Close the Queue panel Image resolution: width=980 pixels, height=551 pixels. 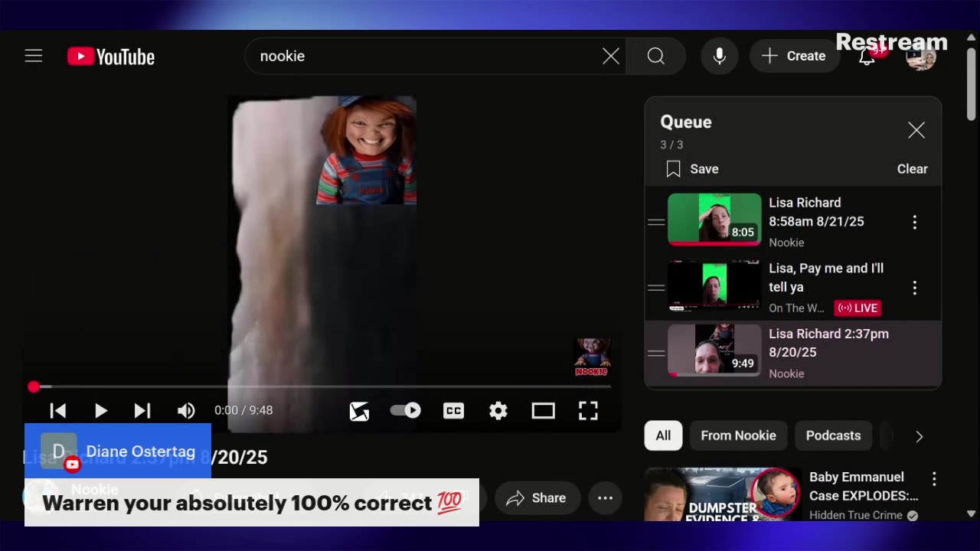click(916, 130)
